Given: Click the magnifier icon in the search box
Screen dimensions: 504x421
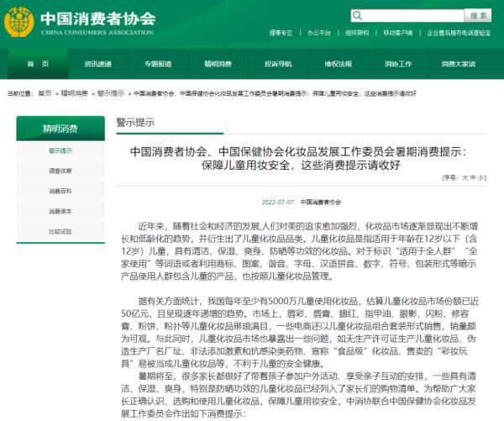Looking at the screenshot, I should (x=357, y=15).
